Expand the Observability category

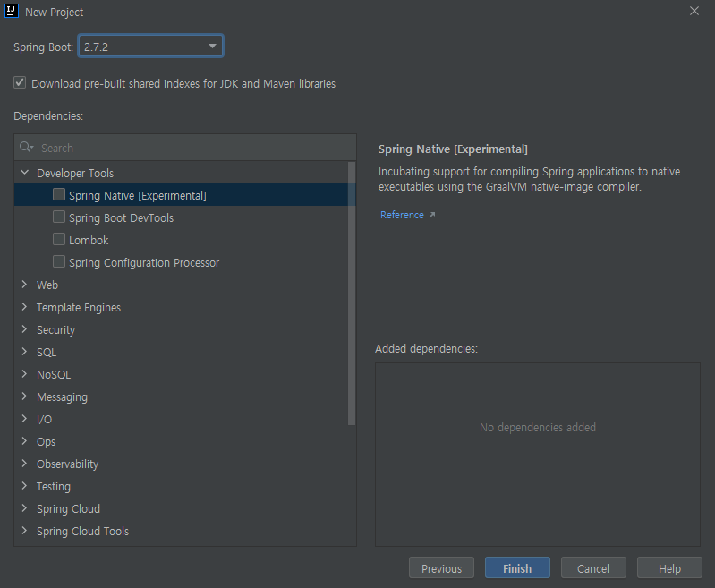click(x=25, y=464)
